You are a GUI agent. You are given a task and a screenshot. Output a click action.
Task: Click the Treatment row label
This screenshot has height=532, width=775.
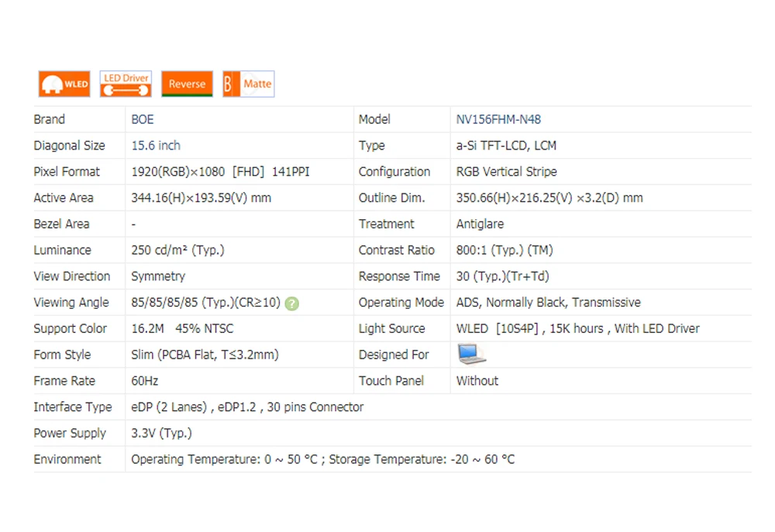pyautogui.click(x=387, y=225)
